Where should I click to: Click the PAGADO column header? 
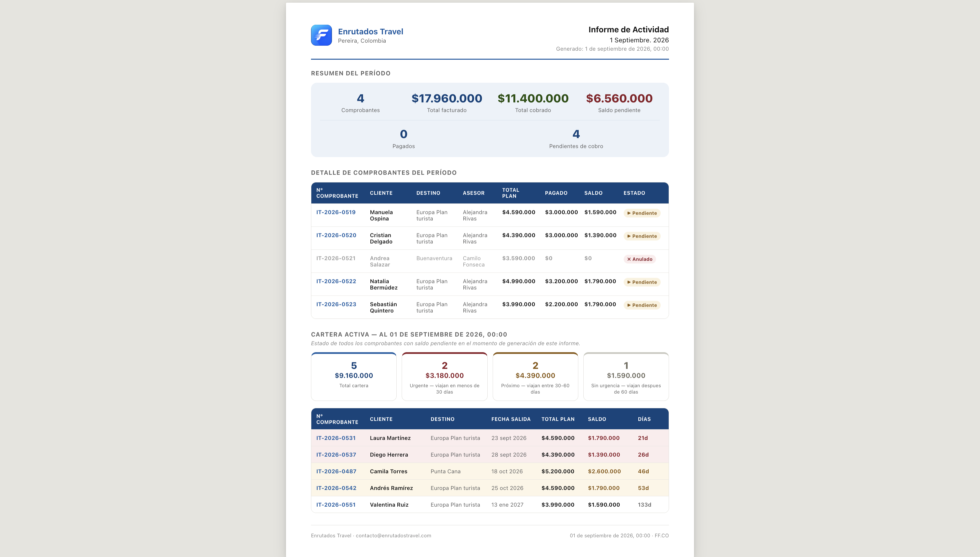tap(556, 193)
